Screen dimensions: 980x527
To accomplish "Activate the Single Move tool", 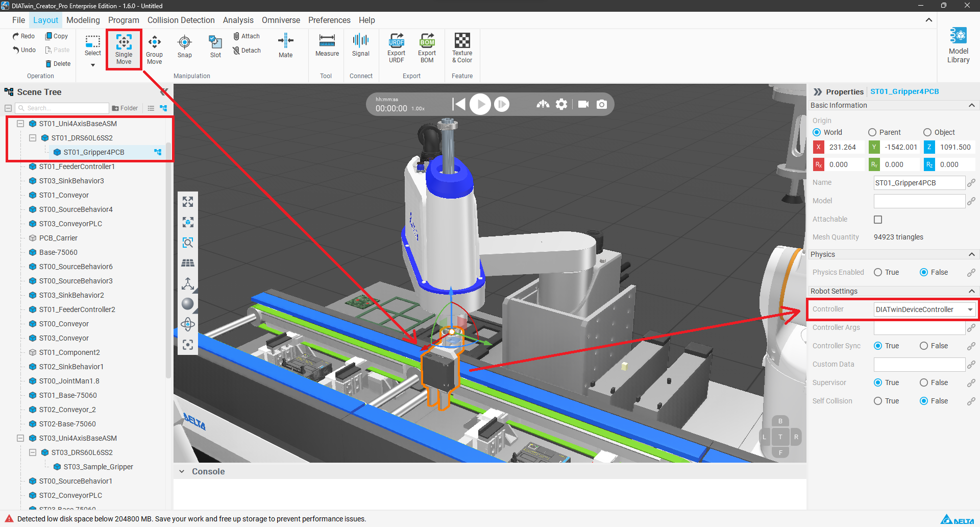I will 124,50.
